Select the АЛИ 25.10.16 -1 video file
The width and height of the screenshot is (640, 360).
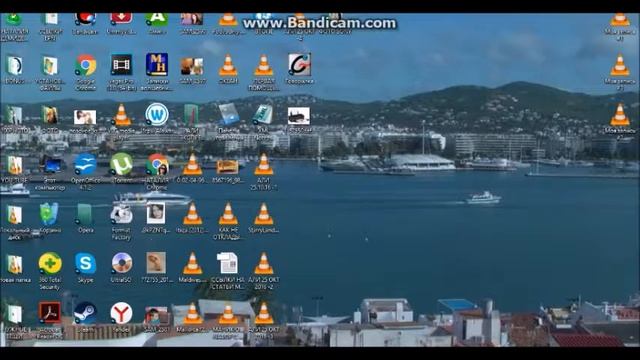[x=264, y=164]
